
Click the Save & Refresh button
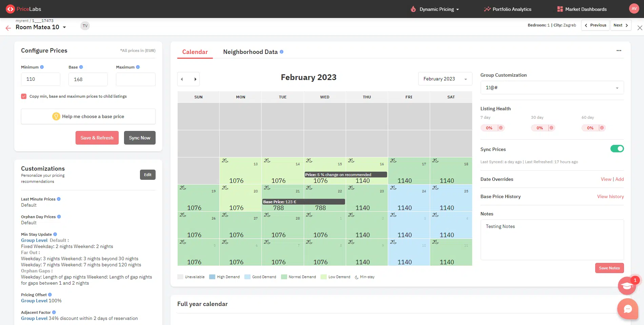pos(97,138)
